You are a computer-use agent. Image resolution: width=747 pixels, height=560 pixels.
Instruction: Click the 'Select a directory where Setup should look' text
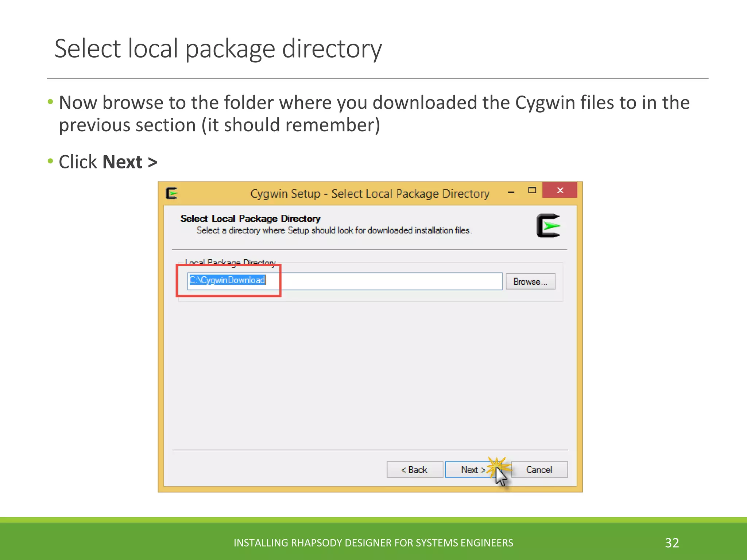[334, 230]
